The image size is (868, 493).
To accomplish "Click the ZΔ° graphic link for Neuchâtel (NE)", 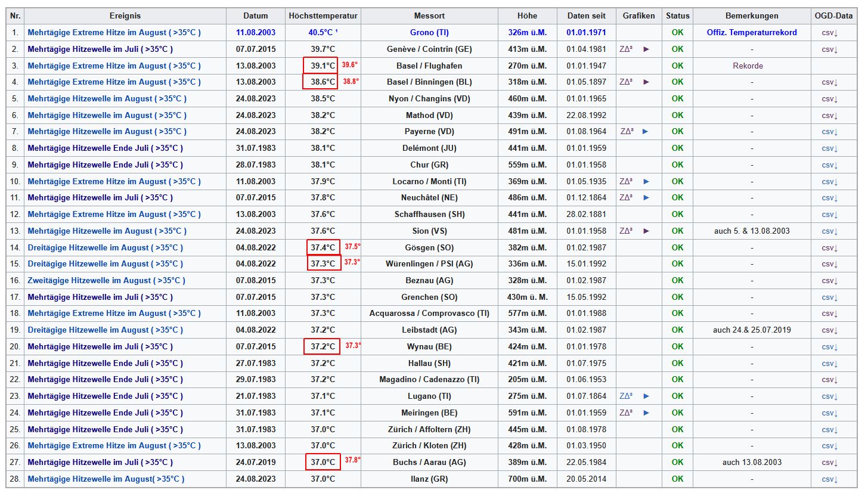I will [x=626, y=197].
